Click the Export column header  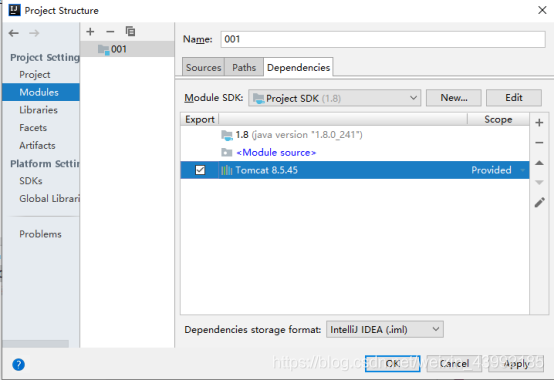(x=200, y=119)
